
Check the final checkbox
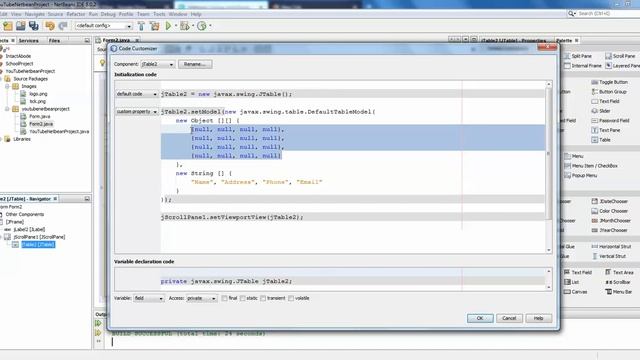[224, 298]
